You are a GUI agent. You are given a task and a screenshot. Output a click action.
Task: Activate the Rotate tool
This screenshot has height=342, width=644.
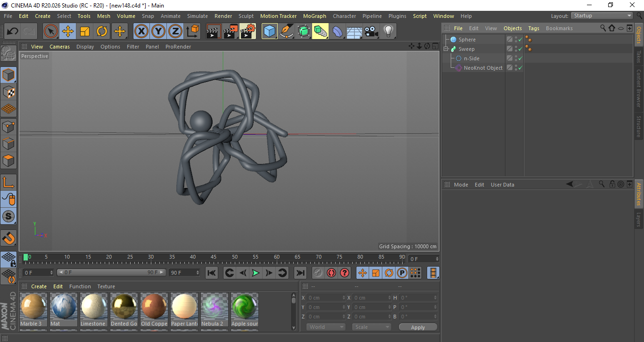pyautogui.click(x=102, y=32)
